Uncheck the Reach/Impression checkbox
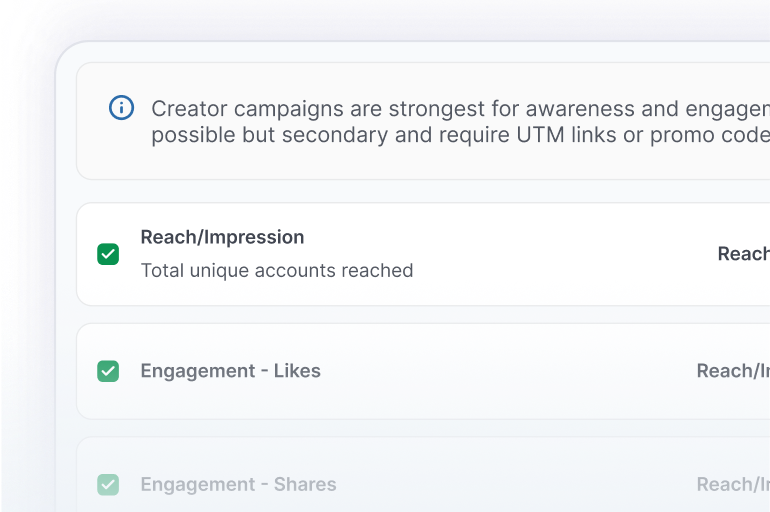Screen dimensions: 770x512 click(x=108, y=254)
